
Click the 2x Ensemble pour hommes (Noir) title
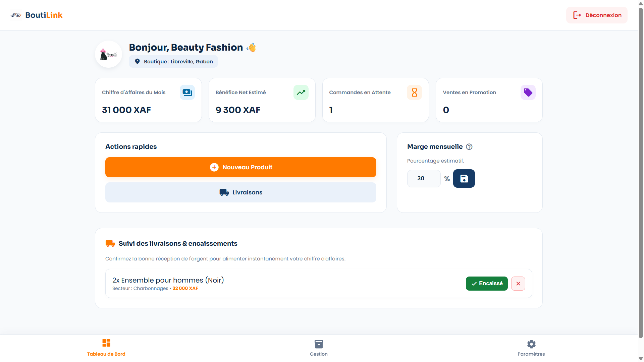point(168,280)
